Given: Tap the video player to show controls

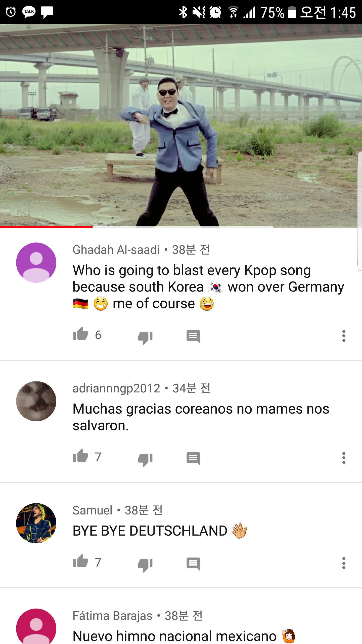Looking at the screenshot, I should click(x=181, y=126).
